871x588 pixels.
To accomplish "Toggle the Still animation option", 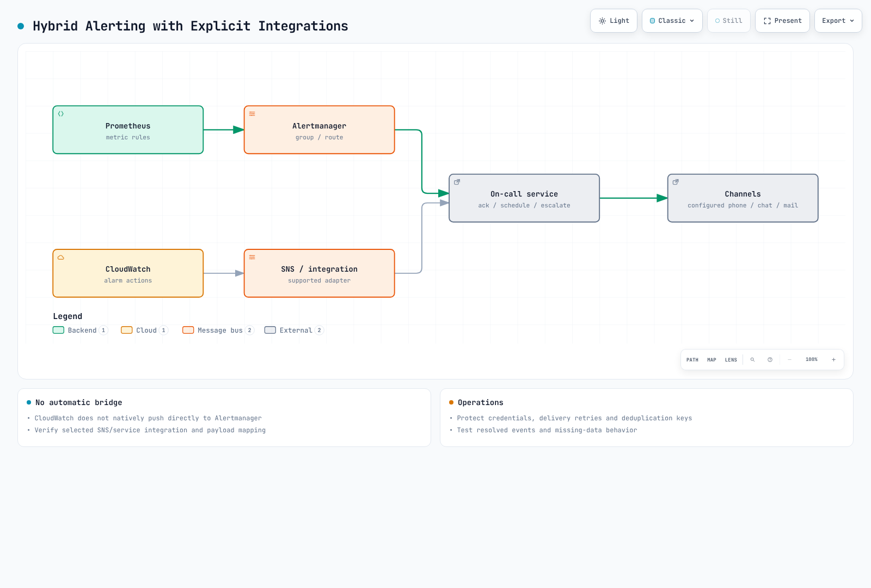I will click(x=729, y=21).
